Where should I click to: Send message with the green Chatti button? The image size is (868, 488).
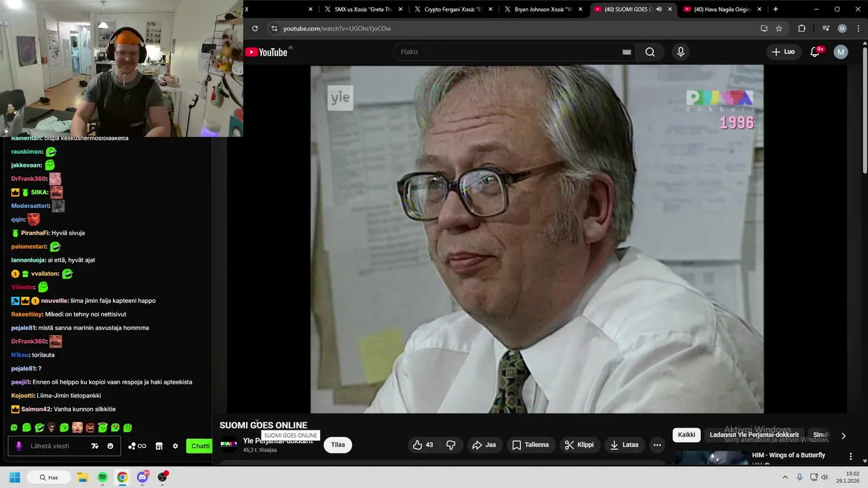[200, 446]
